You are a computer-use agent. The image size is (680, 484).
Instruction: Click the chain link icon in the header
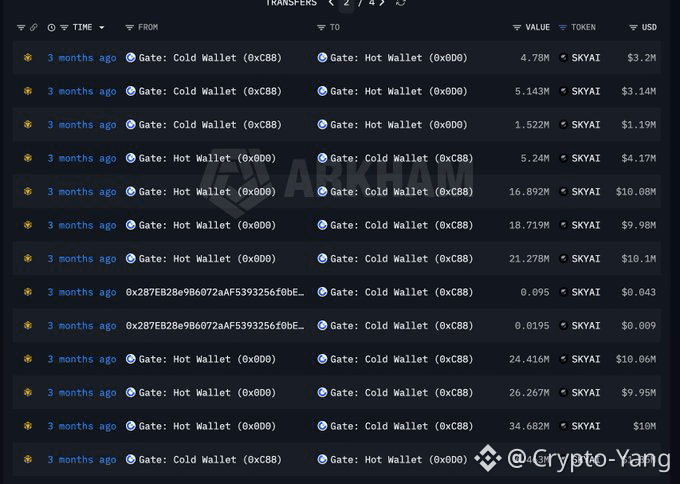click(x=33, y=27)
